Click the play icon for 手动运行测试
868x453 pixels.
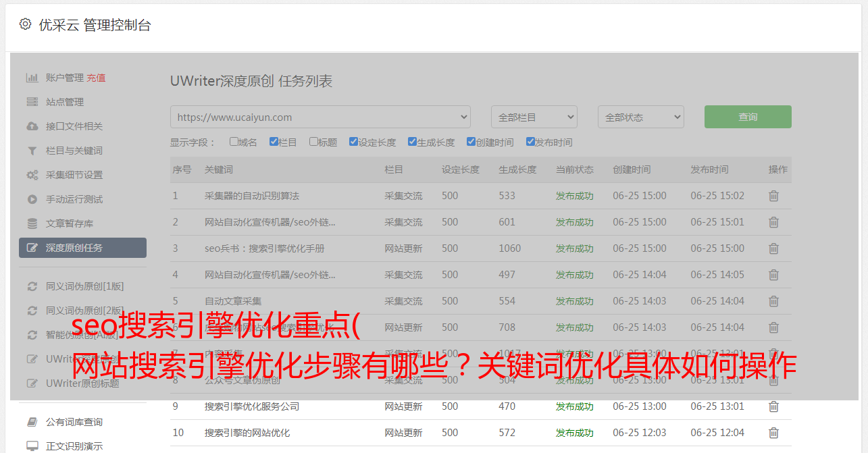(x=32, y=199)
